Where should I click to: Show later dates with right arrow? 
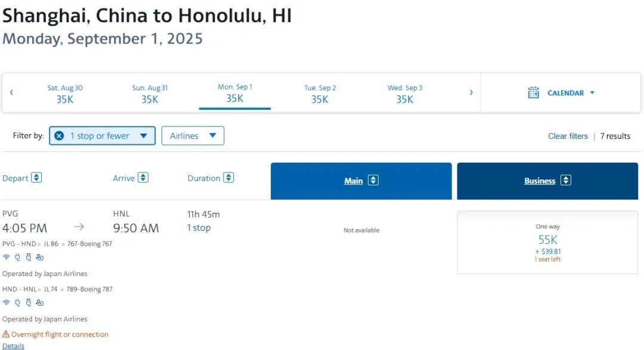pos(471,92)
